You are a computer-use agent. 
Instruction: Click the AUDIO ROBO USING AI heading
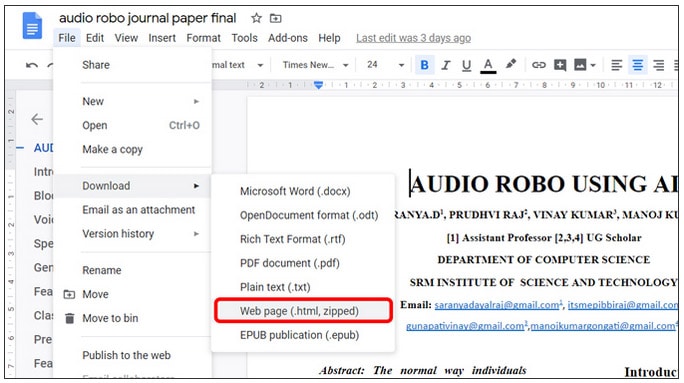point(543,184)
